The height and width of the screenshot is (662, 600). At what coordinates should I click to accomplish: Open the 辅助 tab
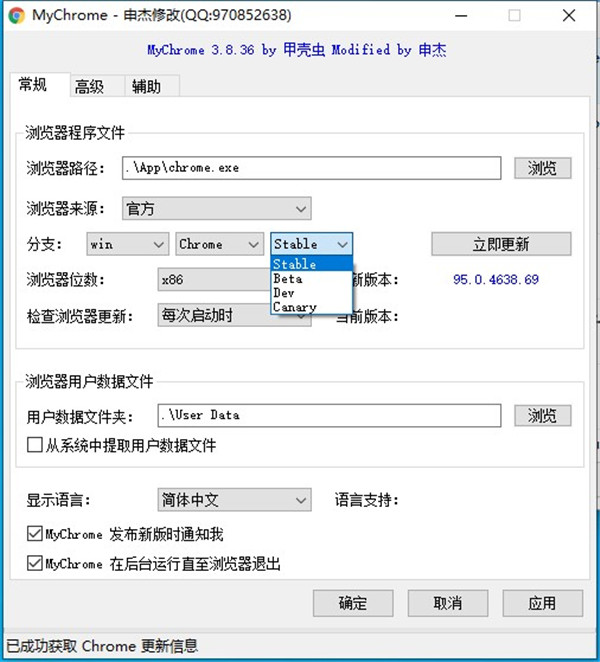(146, 87)
